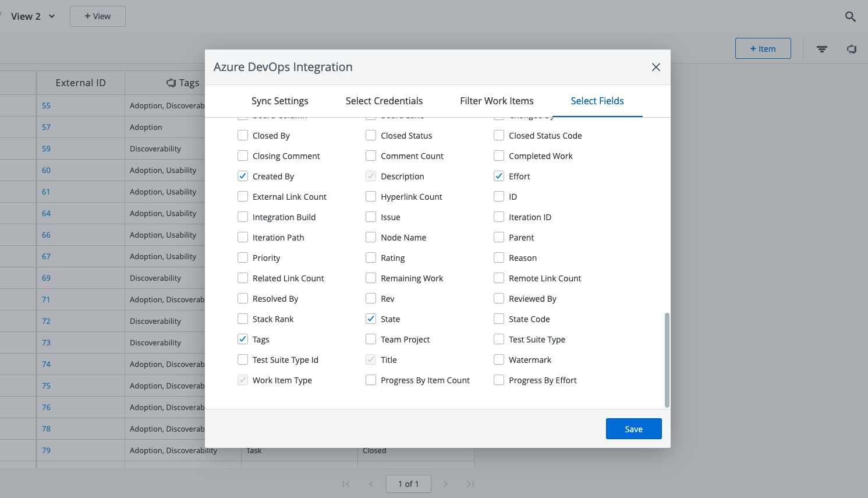868x498 pixels.
Task: Check the Reviewed By field
Action: tap(499, 298)
